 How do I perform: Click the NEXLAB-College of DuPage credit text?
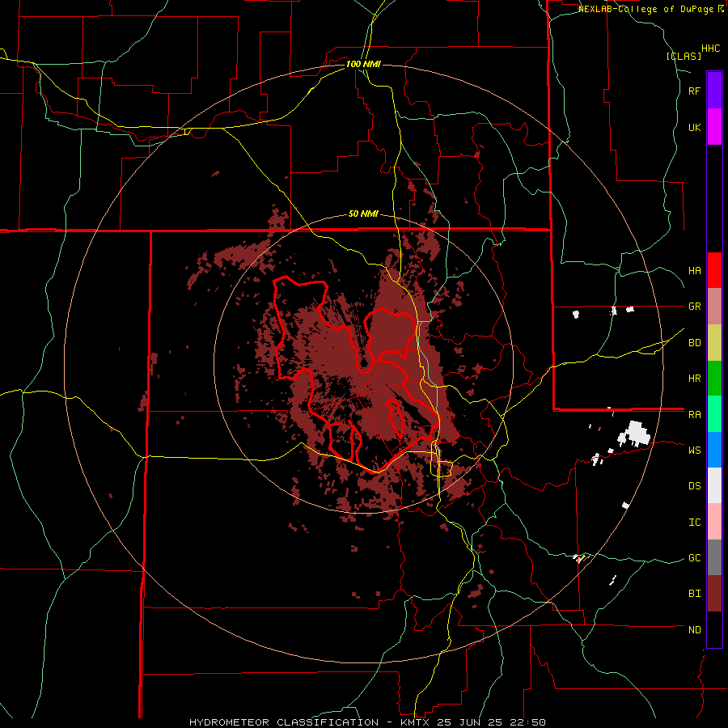pos(647,9)
